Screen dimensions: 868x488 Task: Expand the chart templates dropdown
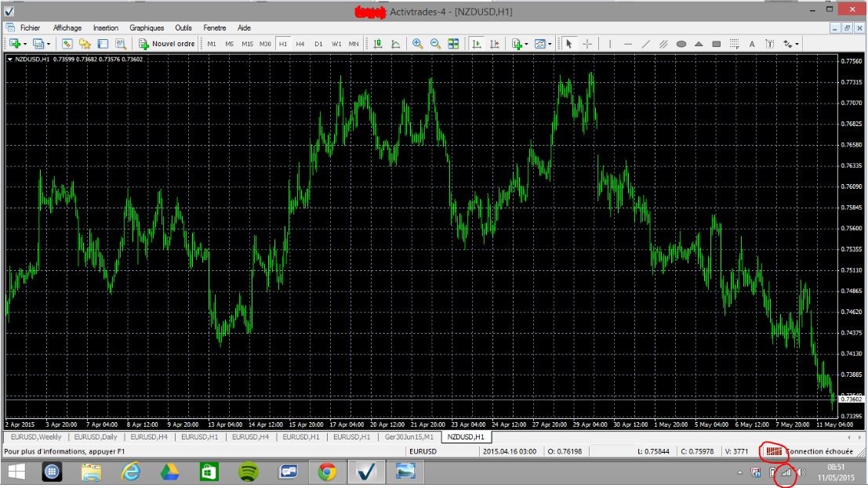[x=550, y=44]
